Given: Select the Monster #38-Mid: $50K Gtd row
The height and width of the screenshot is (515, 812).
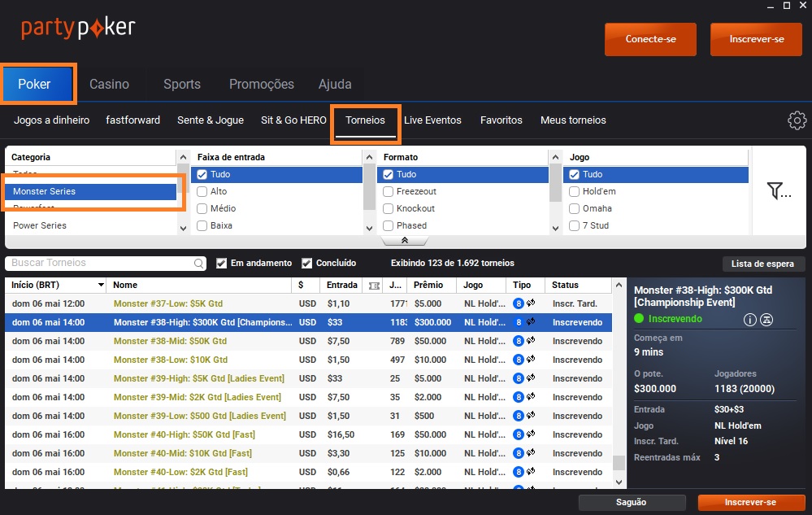Looking at the screenshot, I should (309, 341).
